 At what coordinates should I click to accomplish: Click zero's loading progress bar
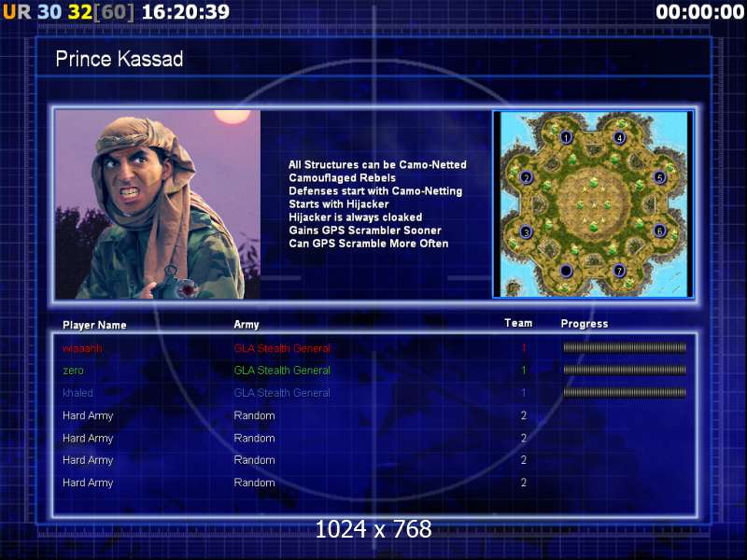click(625, 370)
